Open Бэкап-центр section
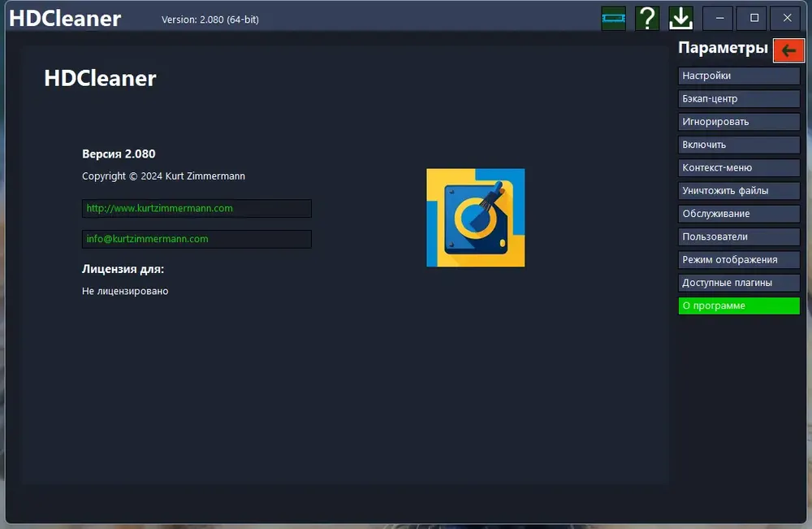 [739, 98]
